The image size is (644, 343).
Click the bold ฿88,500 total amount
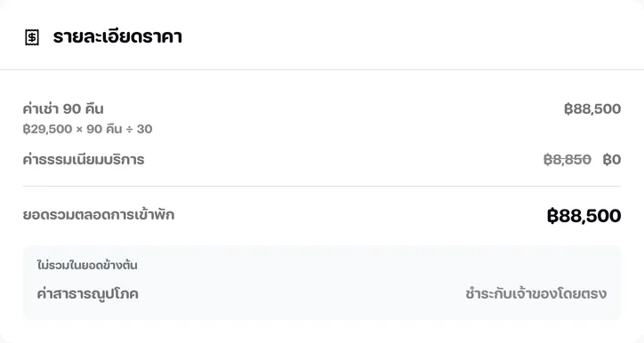tap(584, 216)
